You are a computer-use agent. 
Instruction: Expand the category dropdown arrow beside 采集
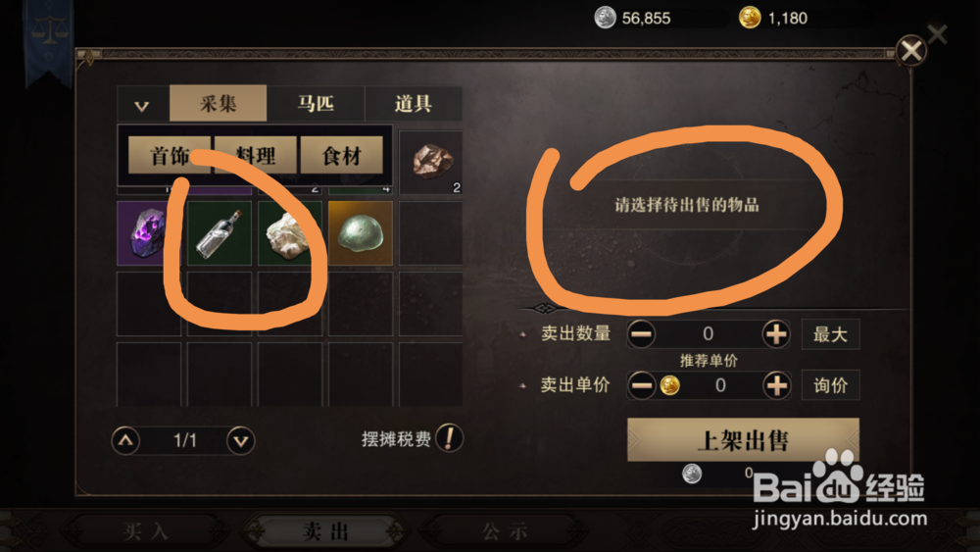pyautogui.click(x=142, y=104)
